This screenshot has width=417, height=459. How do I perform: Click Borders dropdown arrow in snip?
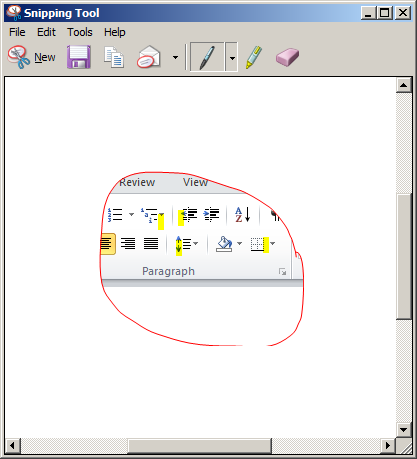coord(273,244)
